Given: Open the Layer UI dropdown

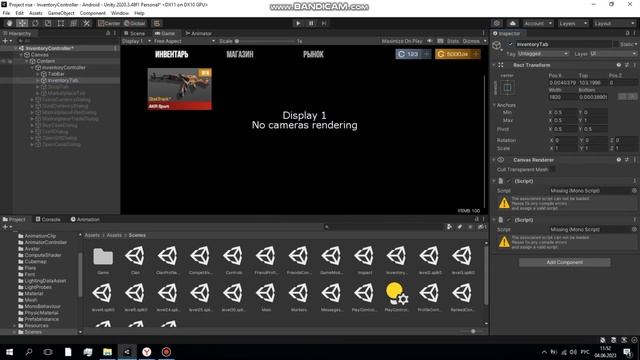Looking at the screenshot, I should (613, 54).
